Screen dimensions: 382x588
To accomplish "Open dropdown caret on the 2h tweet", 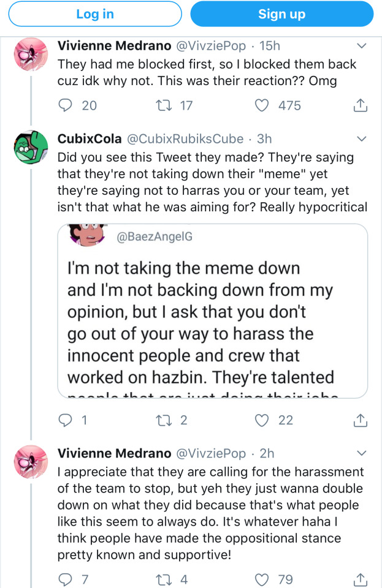I will point(361,454).
